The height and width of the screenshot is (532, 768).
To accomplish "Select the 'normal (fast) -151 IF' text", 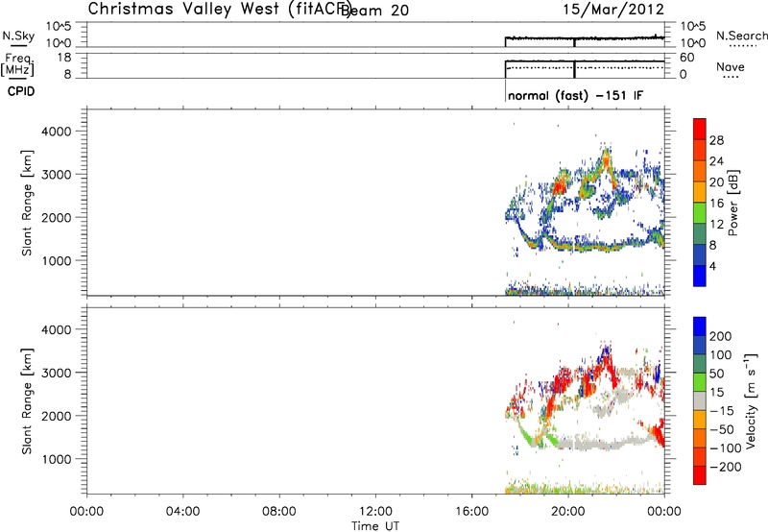I will [575, 95].
